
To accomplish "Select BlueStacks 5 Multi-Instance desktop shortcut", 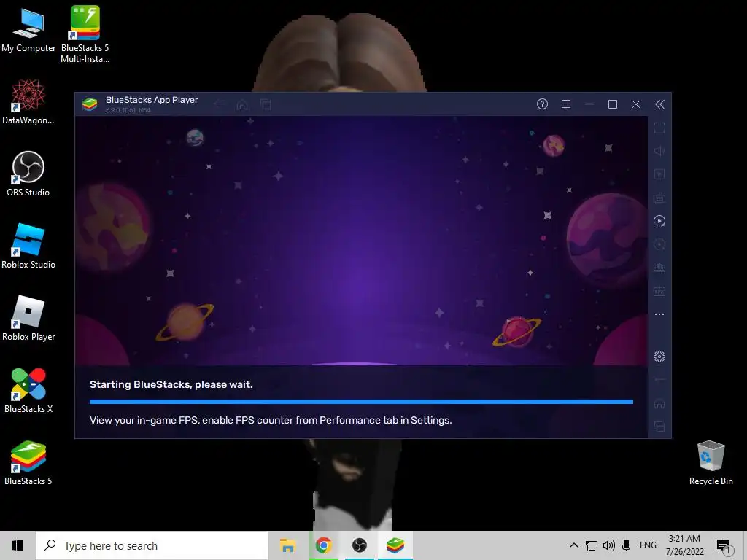I will 85,34.
